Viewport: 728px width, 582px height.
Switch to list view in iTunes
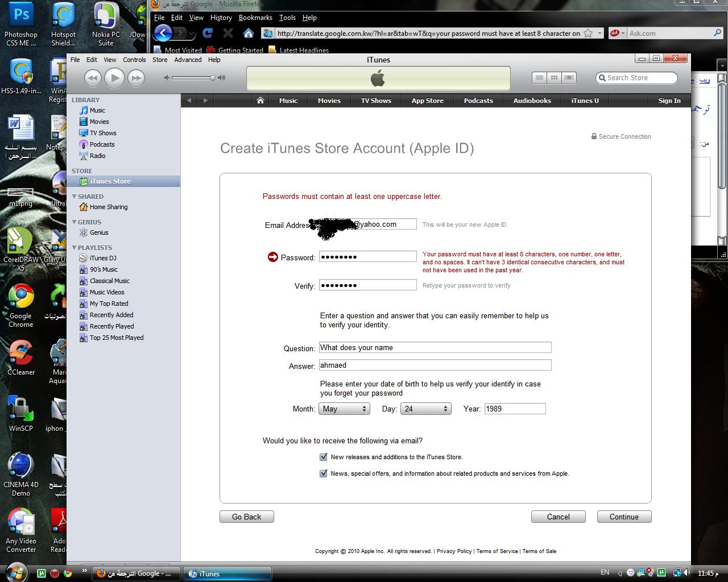pyautogui.click(x=539, y=78)
